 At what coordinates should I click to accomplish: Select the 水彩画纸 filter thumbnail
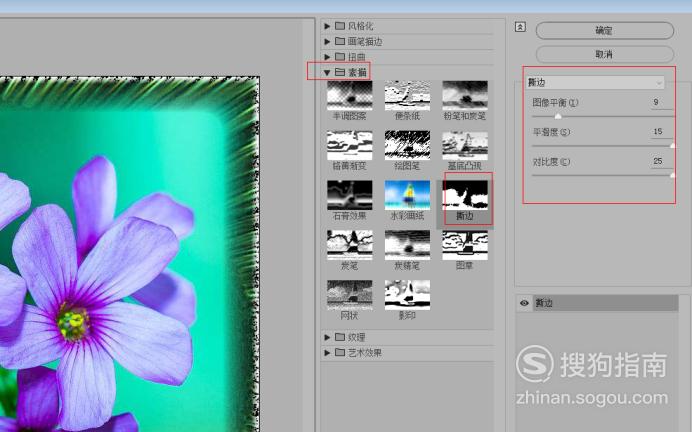tap(407, 195)
